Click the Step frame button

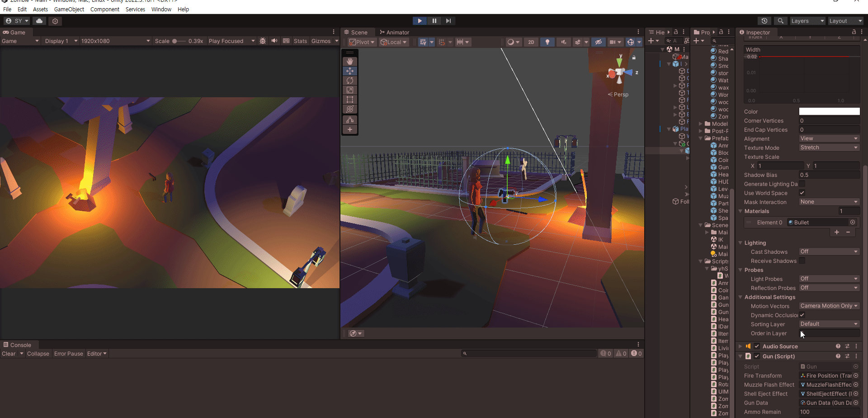pyautogui.click(x=448, y=21)
